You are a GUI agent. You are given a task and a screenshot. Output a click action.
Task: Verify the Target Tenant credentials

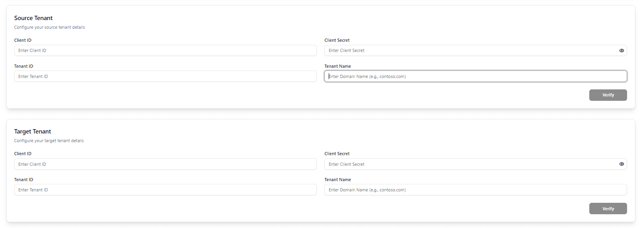[x=608, y=208]
